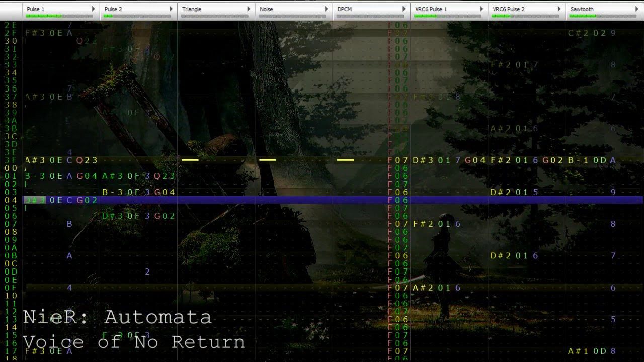Select A#1 0D 8 in Sawtooth channel
The image size is (644, 362).
click(592, 351)
